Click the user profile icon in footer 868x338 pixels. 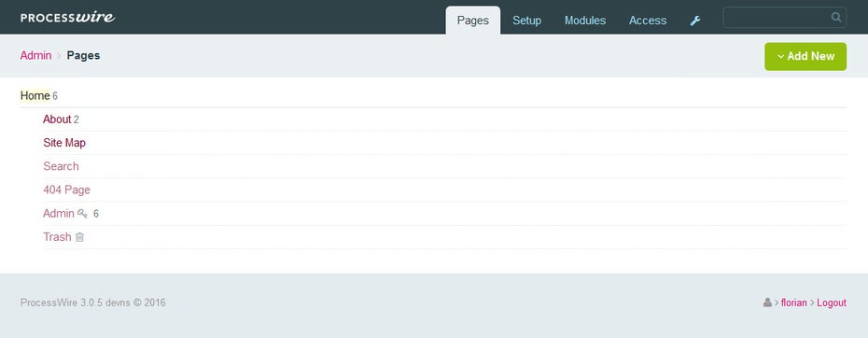767,303
